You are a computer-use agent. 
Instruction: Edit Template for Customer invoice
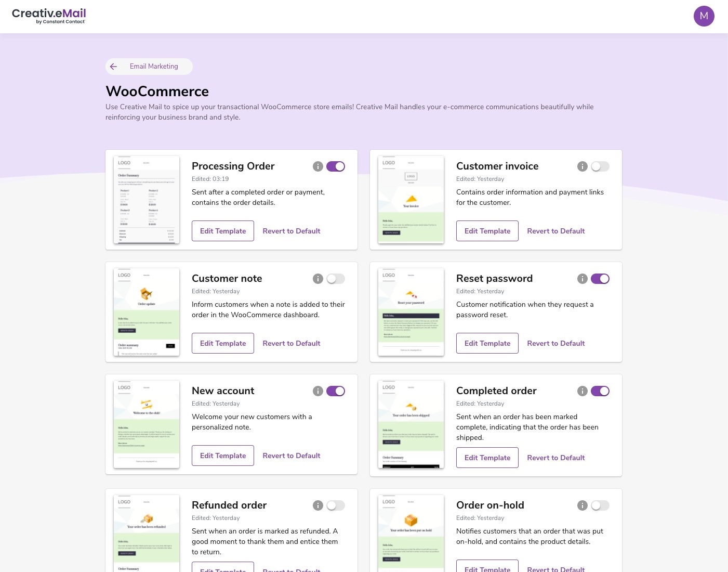pyautogui.click(x=487, y=231)
